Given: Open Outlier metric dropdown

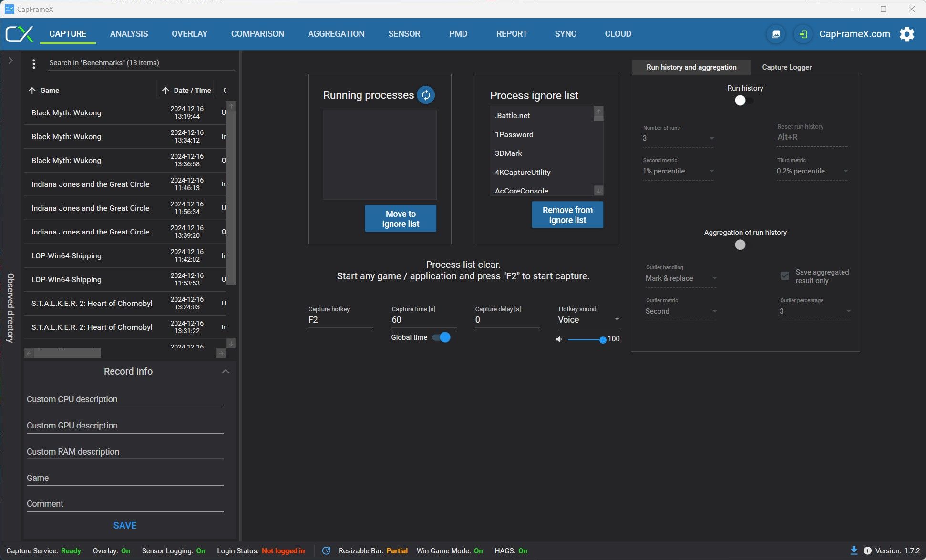Looking at the screenshot, I should click(x=681, y=311).
